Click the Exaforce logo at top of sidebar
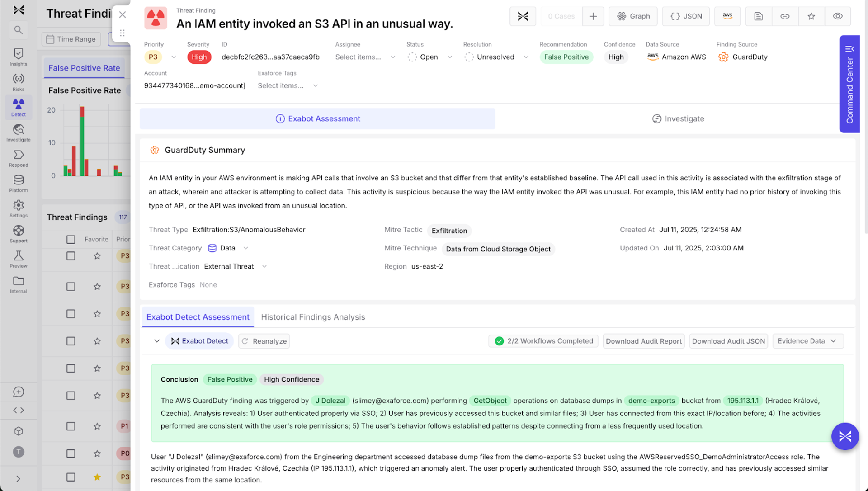 19,10
